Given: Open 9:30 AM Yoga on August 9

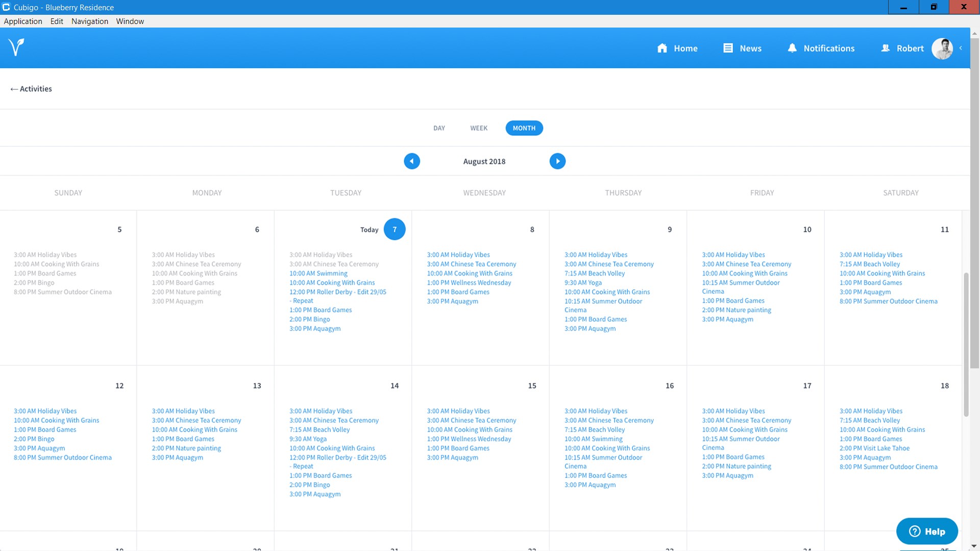Looking at the screenshot, I should (x=583, y=283).
